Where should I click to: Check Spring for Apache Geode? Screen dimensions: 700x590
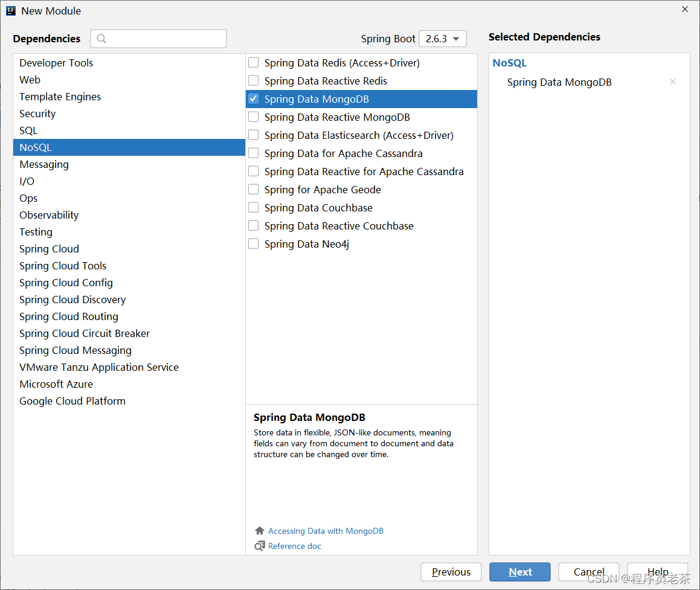point(253,188)
